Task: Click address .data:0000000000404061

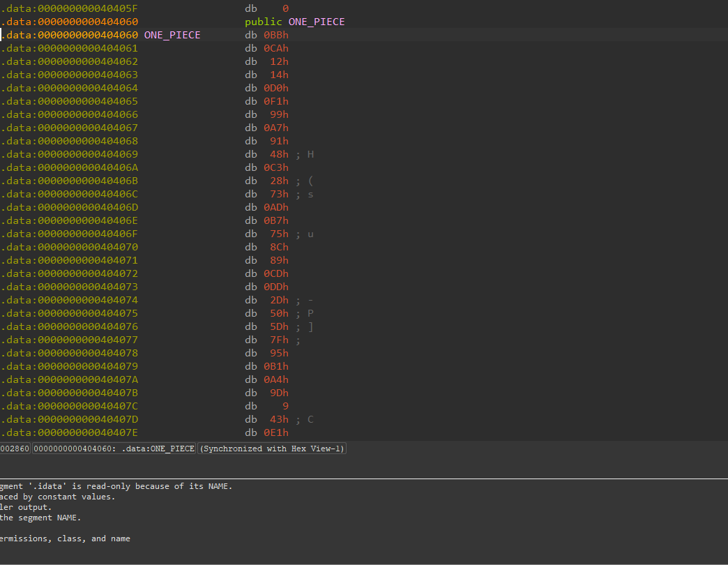Action: [x=70, y=48]
